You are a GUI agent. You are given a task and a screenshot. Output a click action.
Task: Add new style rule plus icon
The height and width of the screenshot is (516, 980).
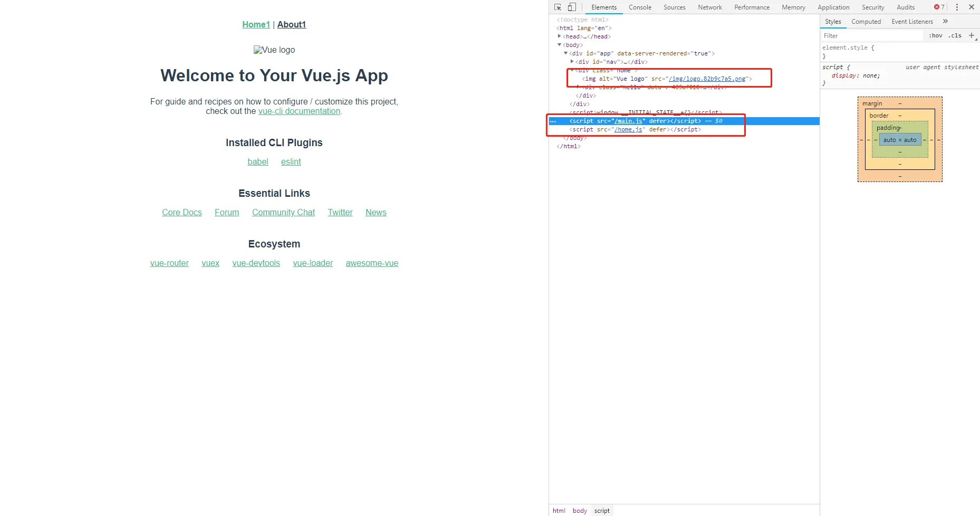(972, 36)
